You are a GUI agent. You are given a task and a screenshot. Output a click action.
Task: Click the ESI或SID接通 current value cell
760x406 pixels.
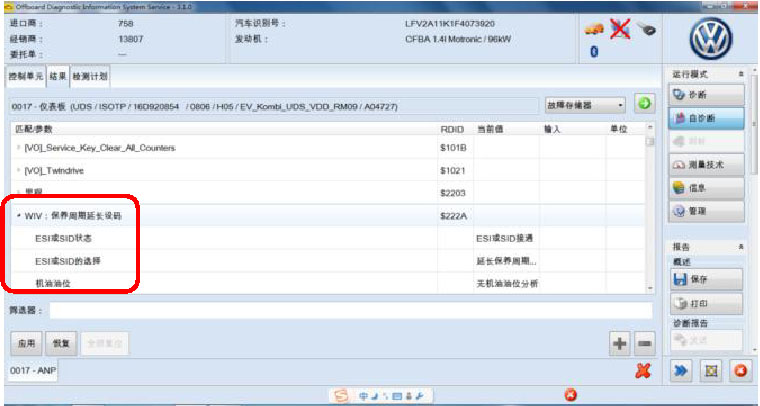click(x=506, y=238)
